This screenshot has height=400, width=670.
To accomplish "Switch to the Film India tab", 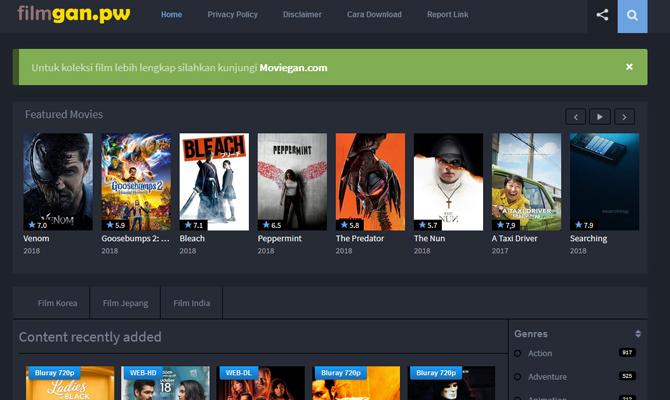I will coord(191,303).
